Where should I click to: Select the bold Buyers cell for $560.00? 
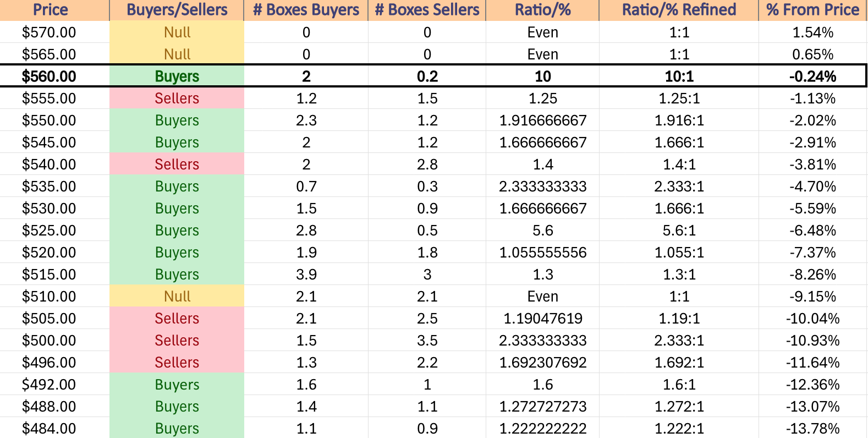pos(177,76)
